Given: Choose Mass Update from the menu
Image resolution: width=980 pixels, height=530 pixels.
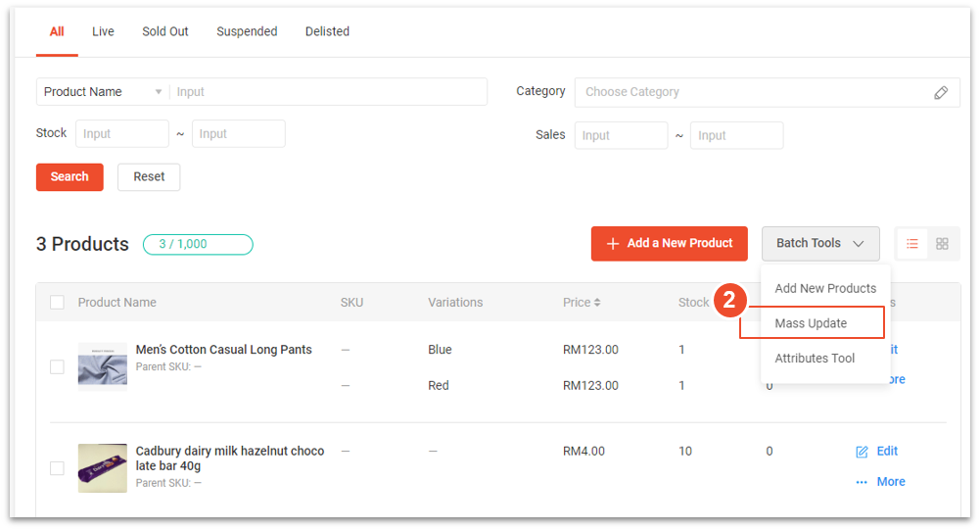Looking at the screenshot, I should pos(812,323).
